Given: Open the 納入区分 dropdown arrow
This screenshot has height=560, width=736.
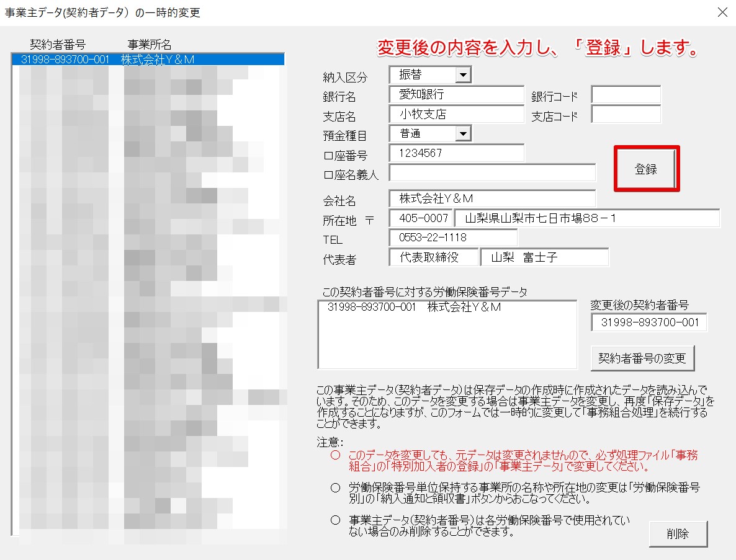Looking at the screenshot, I should click(463, 74).
